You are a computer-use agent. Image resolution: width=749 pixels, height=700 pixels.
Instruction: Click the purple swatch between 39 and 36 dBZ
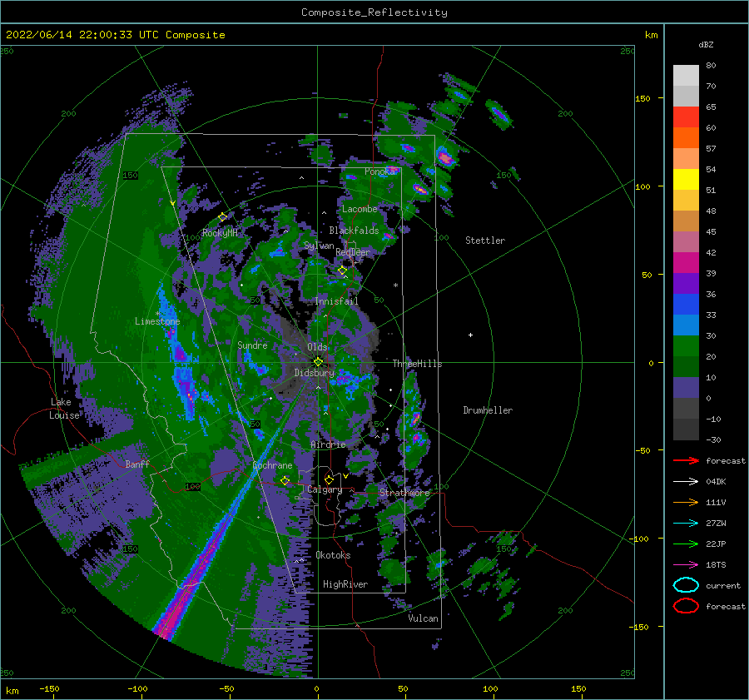pos(686,283)
